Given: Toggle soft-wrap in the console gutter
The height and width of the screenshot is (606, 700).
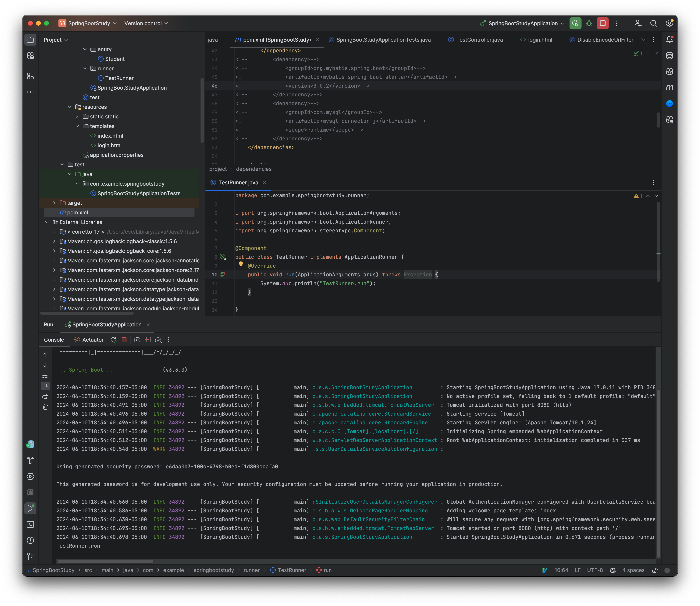Looking at the screenshot, I should (45, 375).
